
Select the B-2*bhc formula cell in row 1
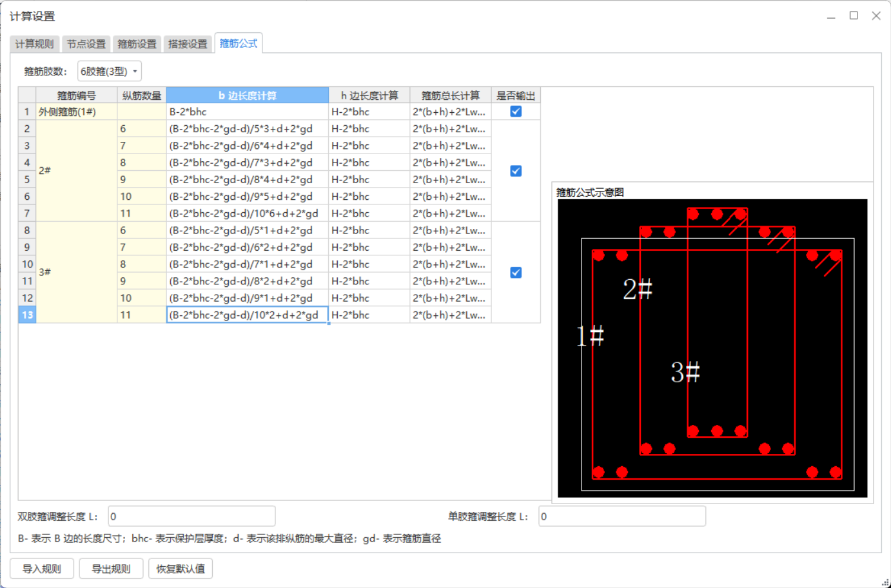(x=248, y=112)
